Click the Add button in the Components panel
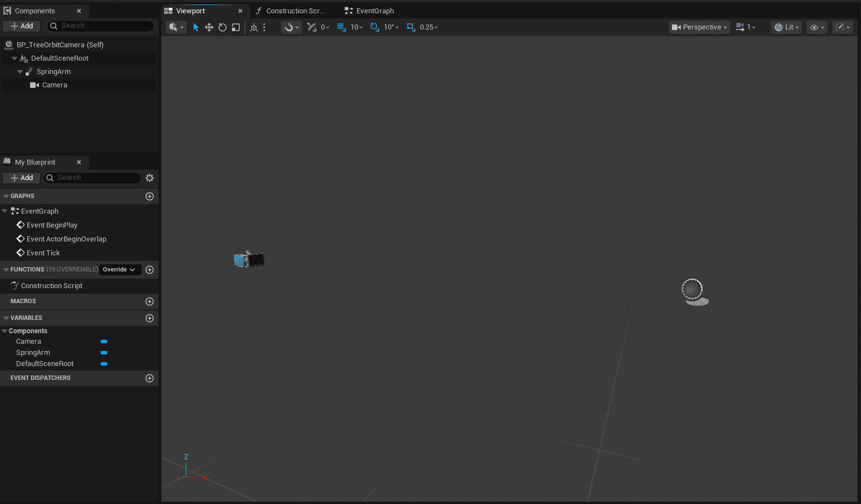The width and height of the screenshot is (861, 504). pyautogui.click(x=21, y=26)
